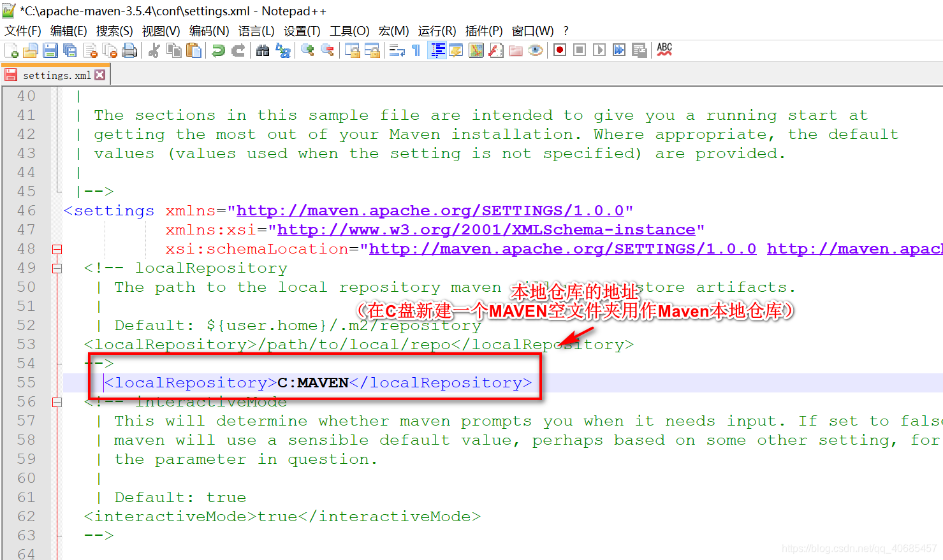Start macro recording with red dot icon

[x=560, y=50]
